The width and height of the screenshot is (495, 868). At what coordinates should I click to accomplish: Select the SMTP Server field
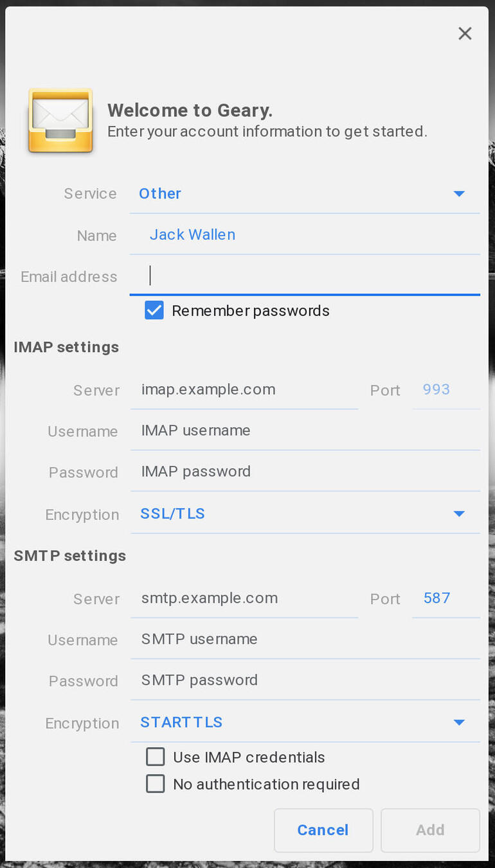click(x=244, y=599)
